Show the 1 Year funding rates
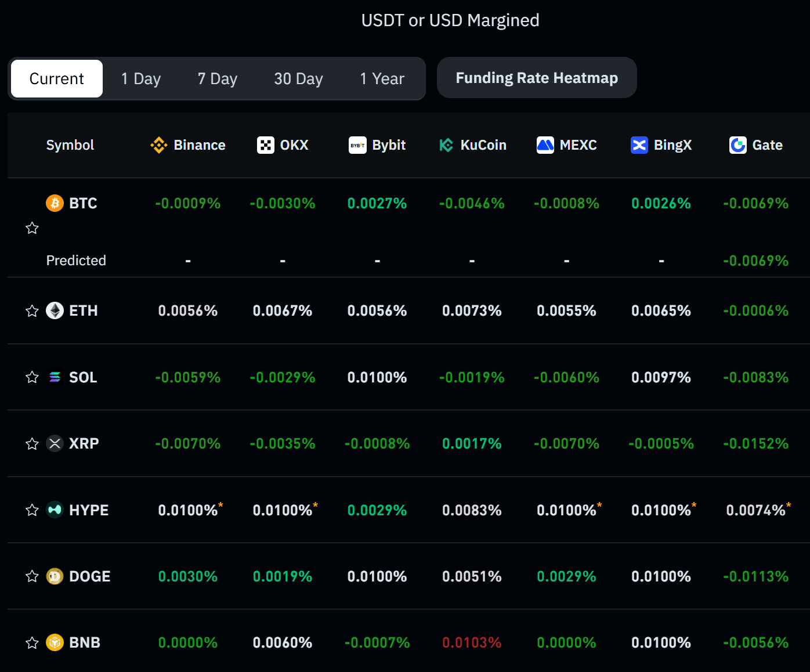This screenshot has height=672, width=810. pyautogui.click(x=382, y=79)
